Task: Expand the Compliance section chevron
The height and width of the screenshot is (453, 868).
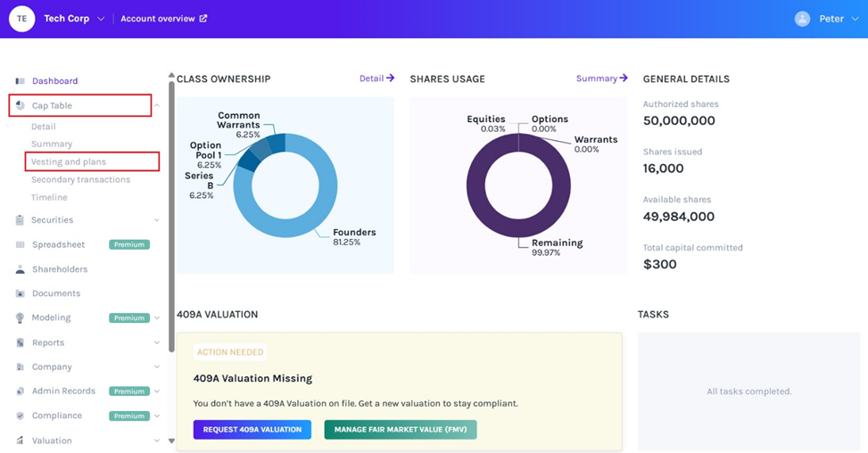Action: [157, 416]
